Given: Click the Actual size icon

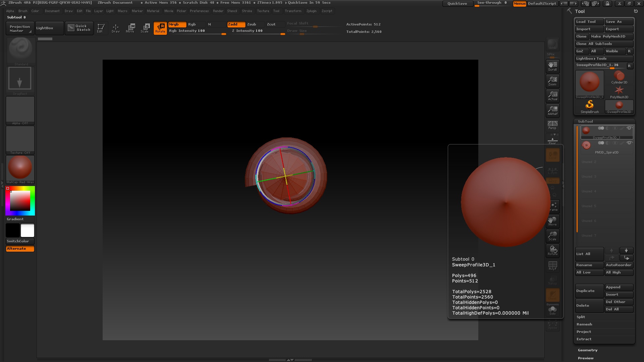Looking at the screenshot, I should (552, 96).
